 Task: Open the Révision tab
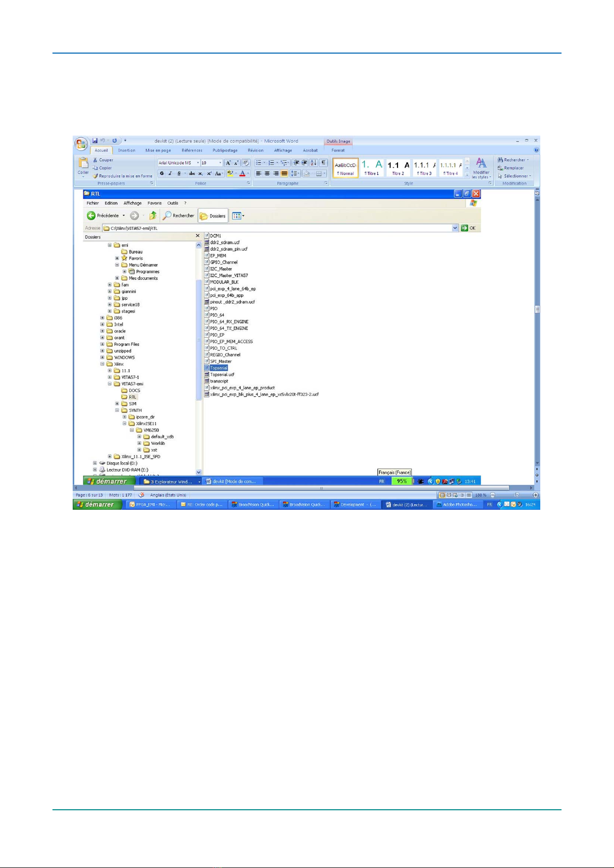coord(256,151)
